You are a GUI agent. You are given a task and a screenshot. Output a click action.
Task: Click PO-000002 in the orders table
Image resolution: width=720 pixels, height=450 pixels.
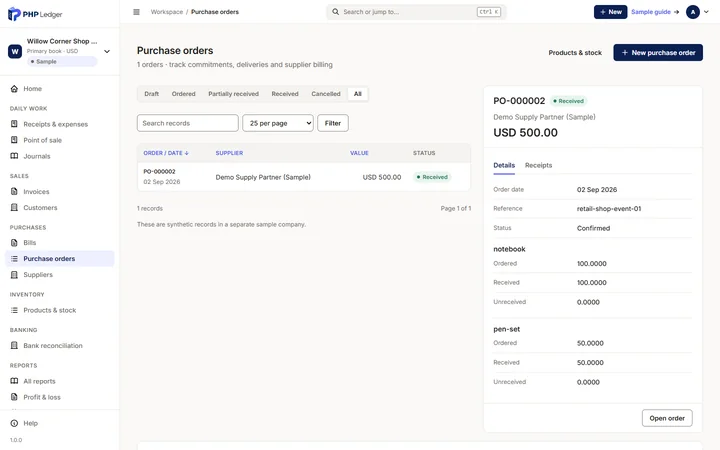(x=159, y=171)
